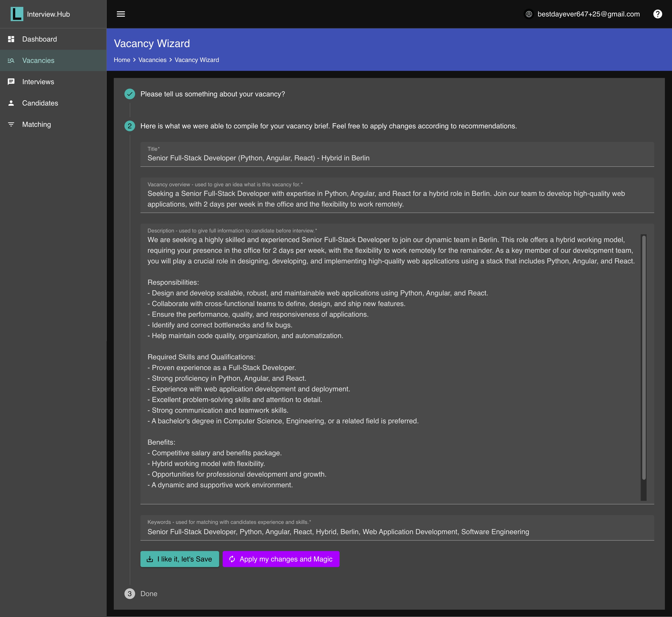Click the Interviews chat icon
Viewport: 672px width, 617px height.
coord(11,82)
